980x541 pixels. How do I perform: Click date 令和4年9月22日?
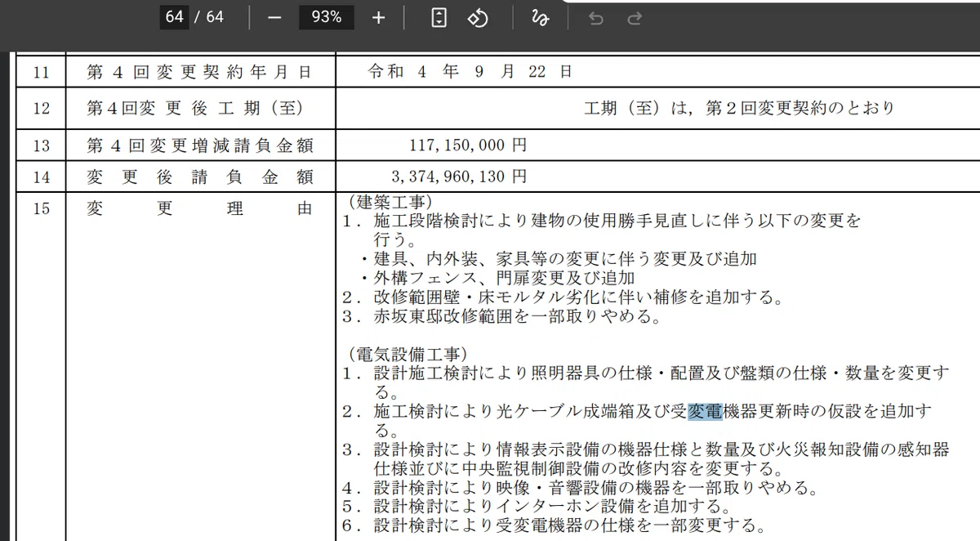tap(470, 71)
